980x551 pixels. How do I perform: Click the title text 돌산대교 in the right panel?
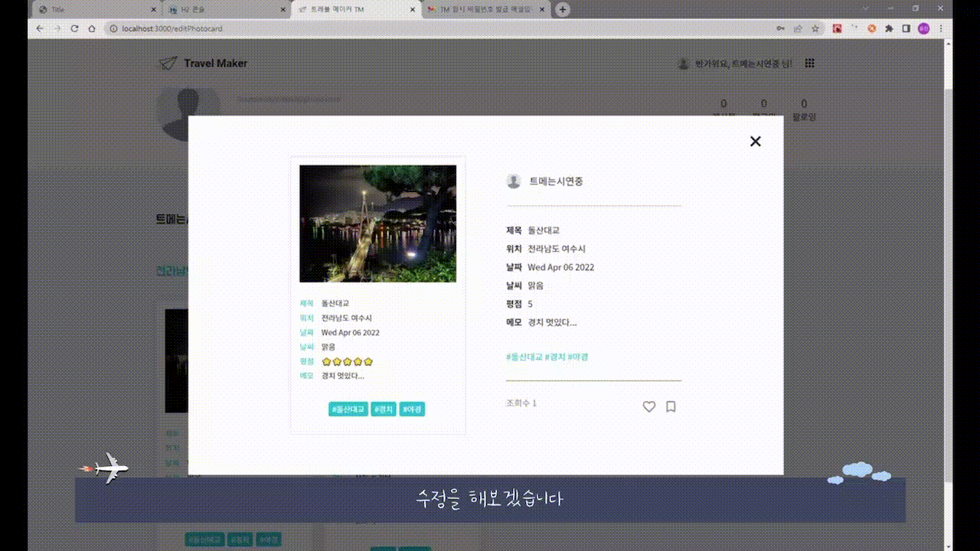(544, 230)
